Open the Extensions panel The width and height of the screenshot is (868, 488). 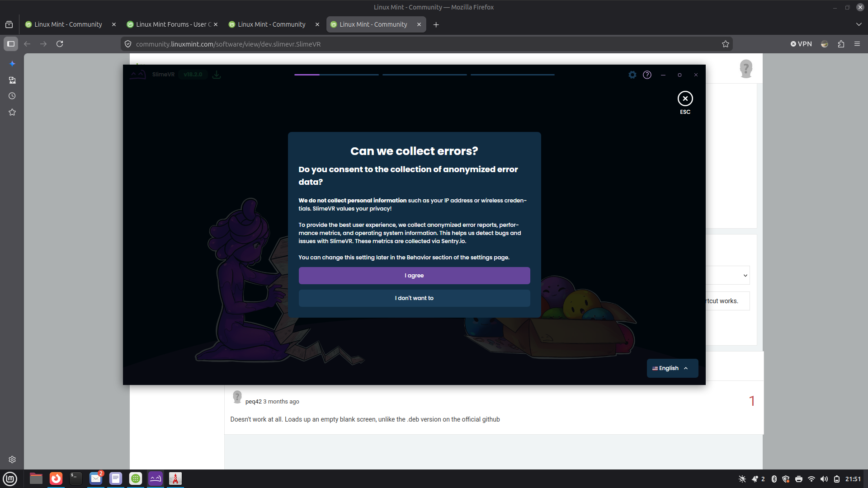pyautogui.click(x=841, y=44)
